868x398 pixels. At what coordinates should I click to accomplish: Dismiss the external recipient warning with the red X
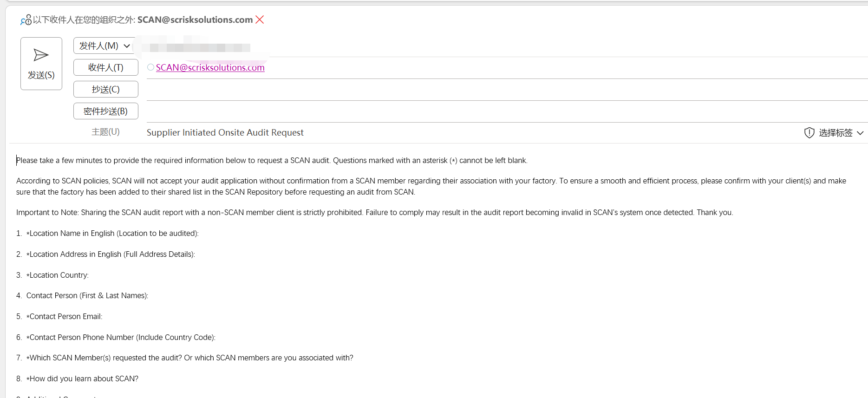point(260,20)
